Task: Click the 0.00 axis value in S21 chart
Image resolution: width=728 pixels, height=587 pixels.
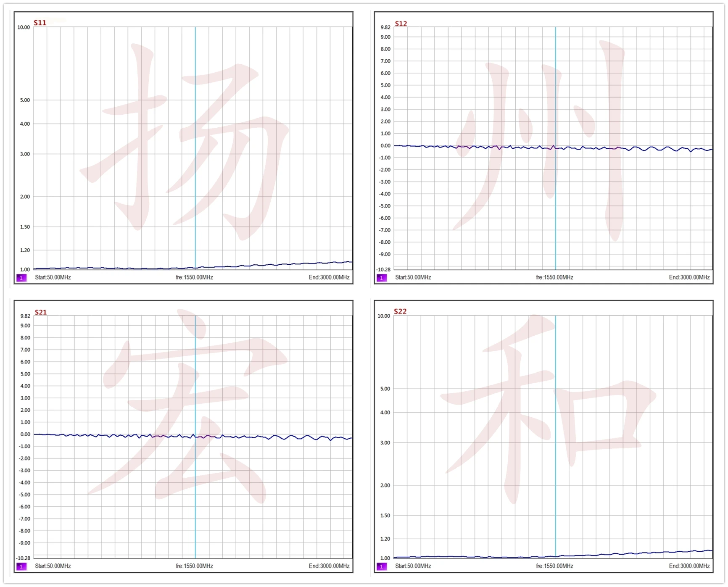Action: 25,434
